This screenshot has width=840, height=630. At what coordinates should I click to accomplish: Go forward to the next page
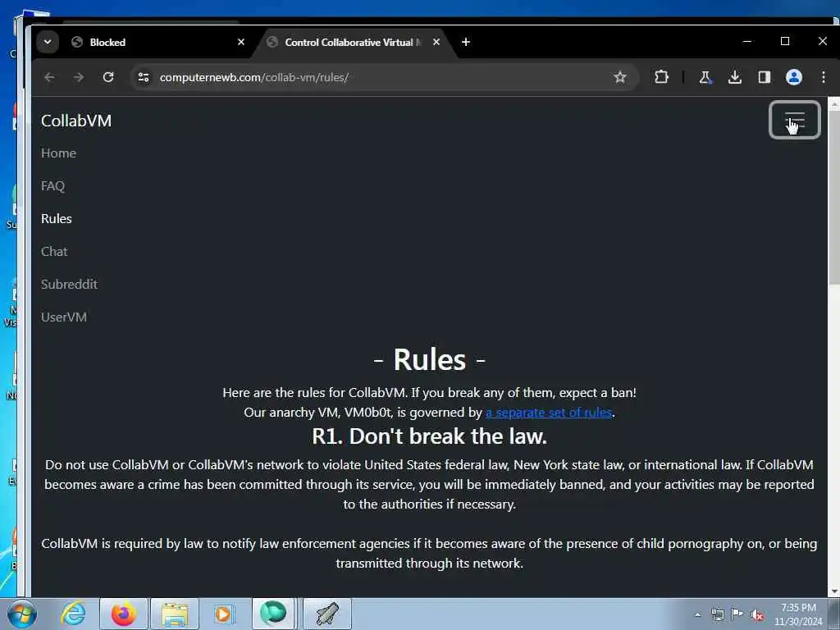coord(79,77)
